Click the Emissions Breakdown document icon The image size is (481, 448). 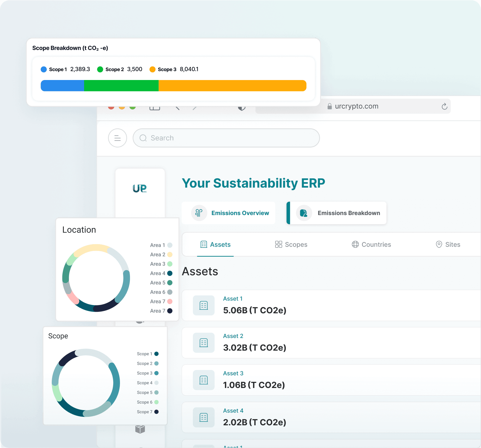tap(304, 213)
